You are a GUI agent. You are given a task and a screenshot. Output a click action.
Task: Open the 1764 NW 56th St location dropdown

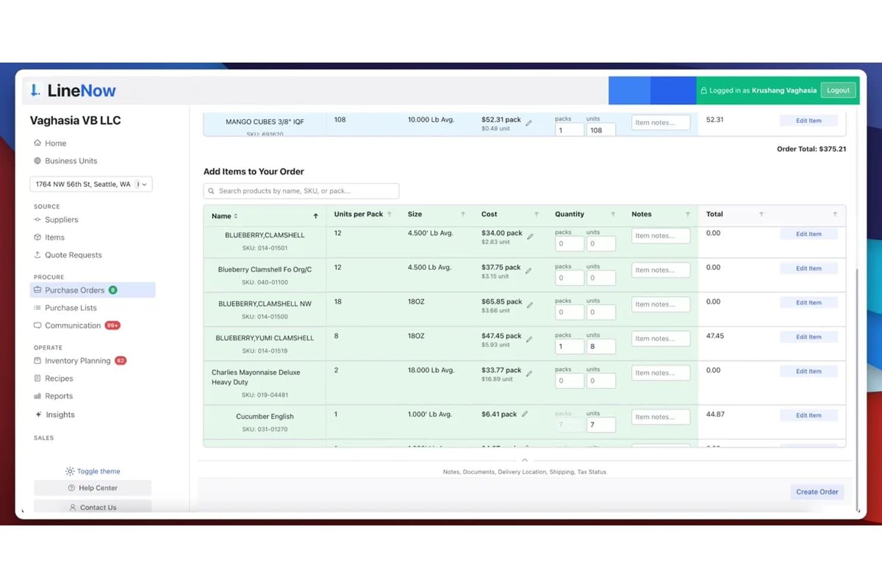pyautogui.click(x=91, y=185)
